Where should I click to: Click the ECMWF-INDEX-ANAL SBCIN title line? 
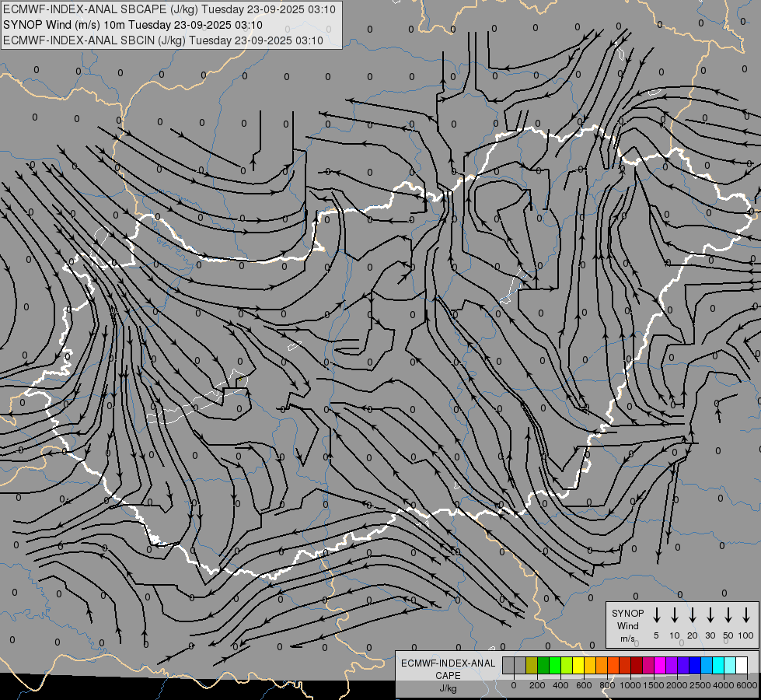pos(163,40)
